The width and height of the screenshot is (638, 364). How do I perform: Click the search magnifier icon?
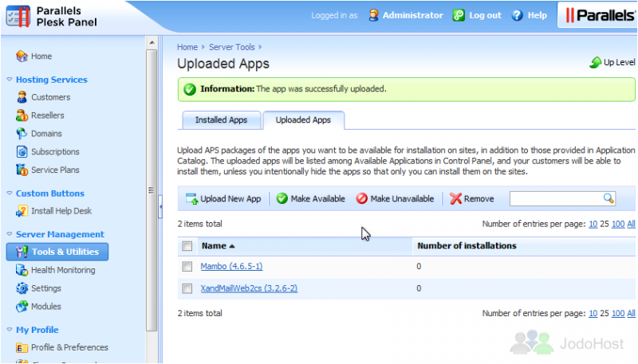tap(608, 198)
